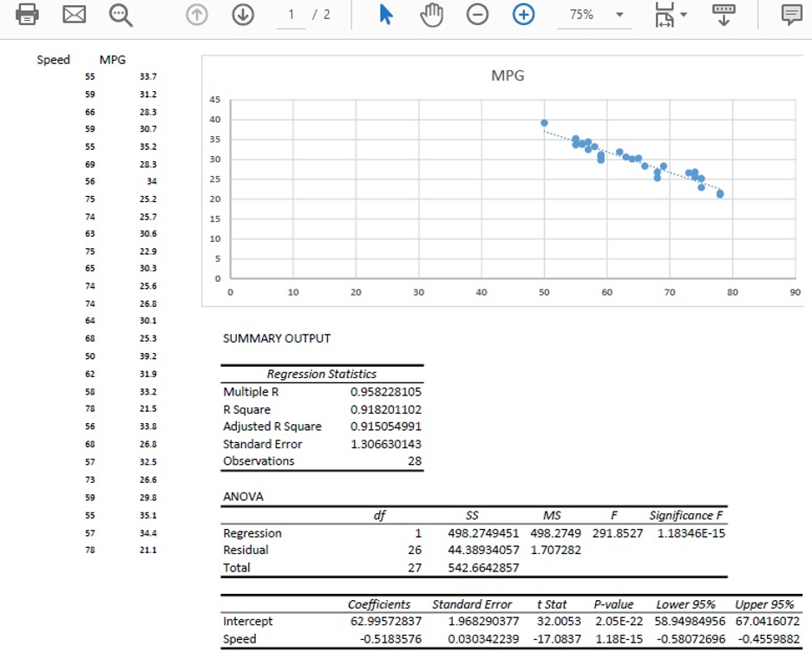The image size is (812, 659).
Task: Click the R Square value 0.918201102
Action: tap(386, 409)
